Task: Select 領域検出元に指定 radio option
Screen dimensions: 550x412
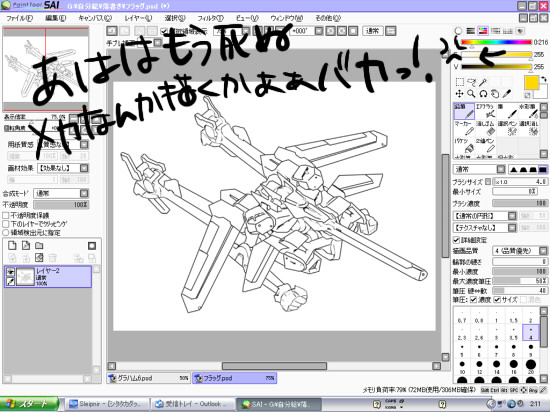Action: tap(6, 232)
